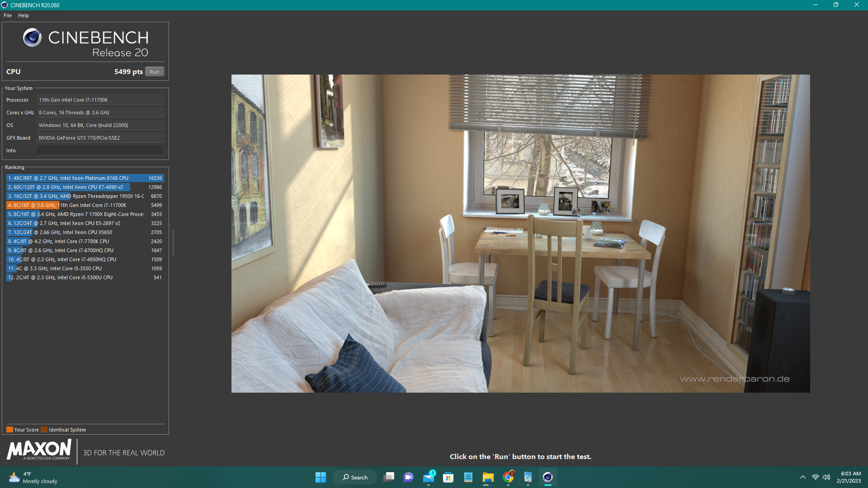Open the Mail app in taskbar
Image resolution: width=868 pixels, height=488 pixels.
click(x=429, y=477)
